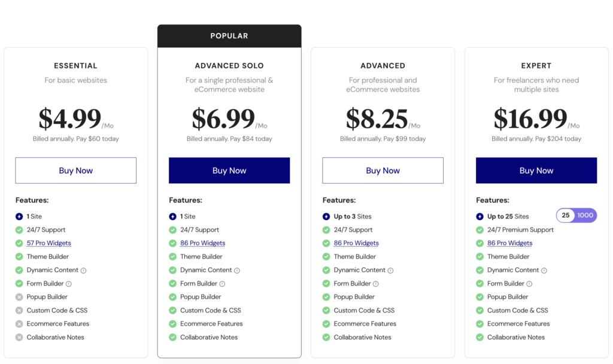
Task: Click the POPULAR badge above Advanced Solo
Action: 229,35
